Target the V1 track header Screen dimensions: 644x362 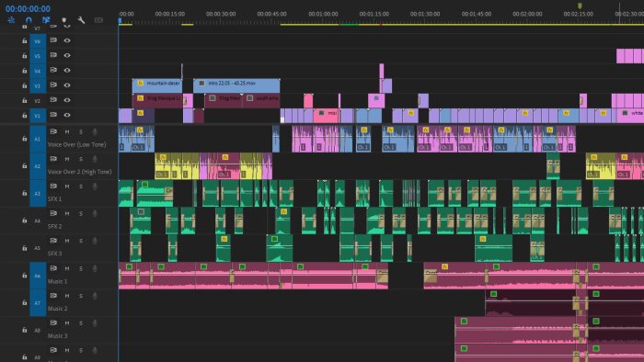coord(38,116)
